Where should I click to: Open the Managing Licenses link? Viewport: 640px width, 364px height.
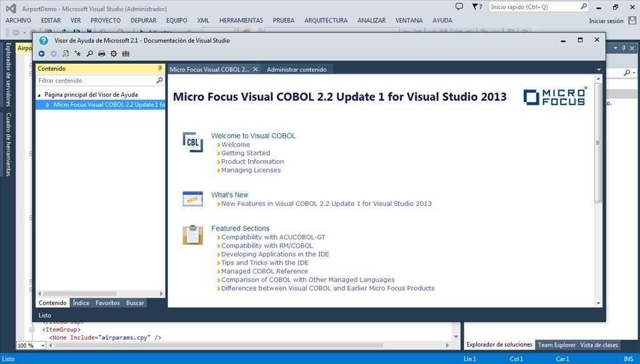[251, 170]
